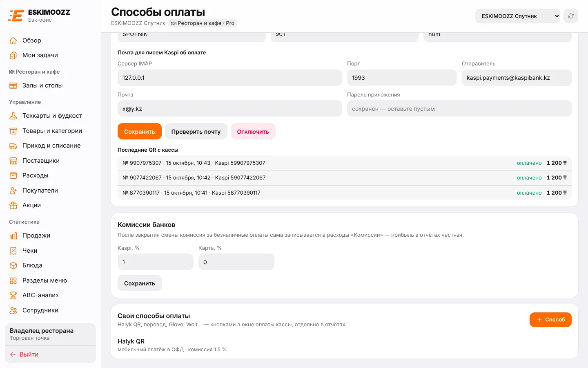
Task: Open Обзор via its house icon
Action: 13,40
